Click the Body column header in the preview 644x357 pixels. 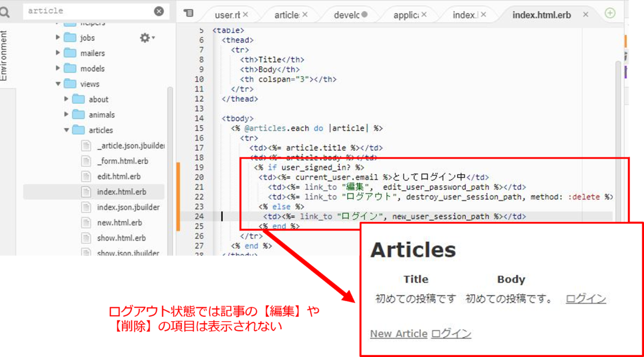click(511, 279)
